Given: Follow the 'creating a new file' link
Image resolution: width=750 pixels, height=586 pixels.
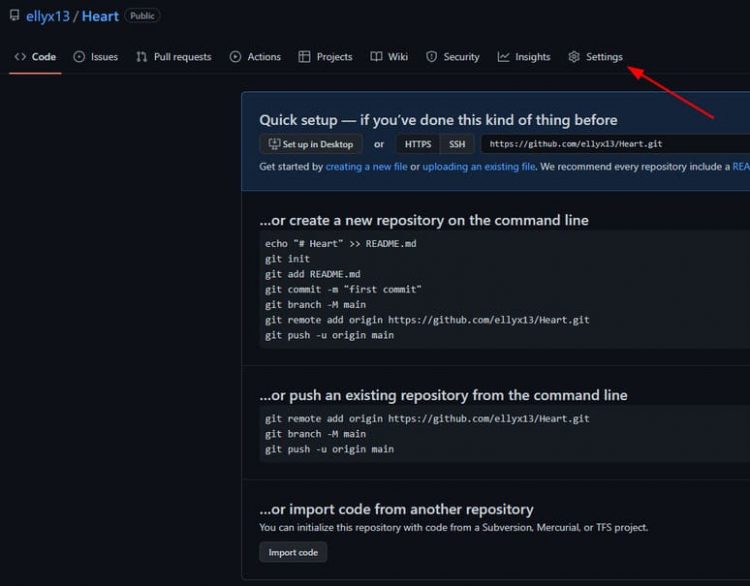Looking at the screenshot, I should (366, 167).
